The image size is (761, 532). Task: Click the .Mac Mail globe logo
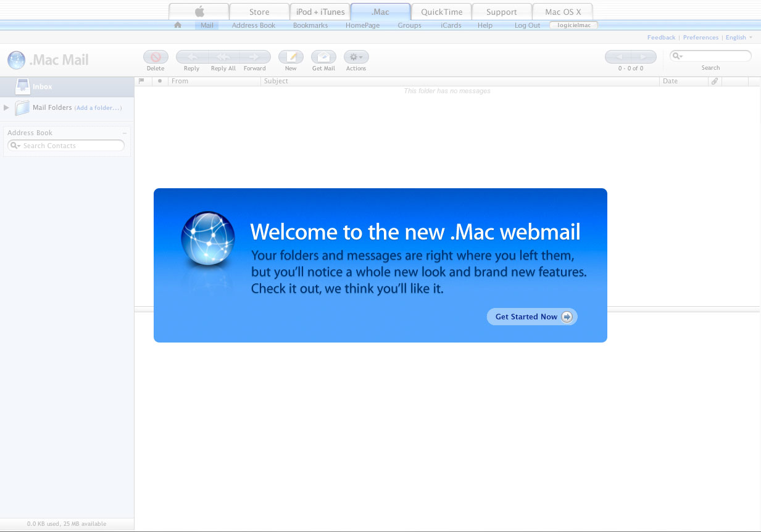16,60
